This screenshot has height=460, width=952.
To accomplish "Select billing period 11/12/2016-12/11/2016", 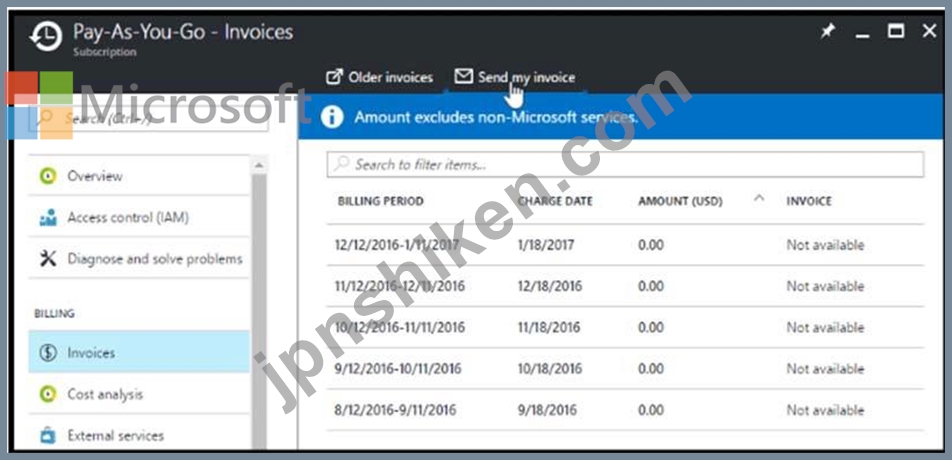I will (x=400, y=286).
